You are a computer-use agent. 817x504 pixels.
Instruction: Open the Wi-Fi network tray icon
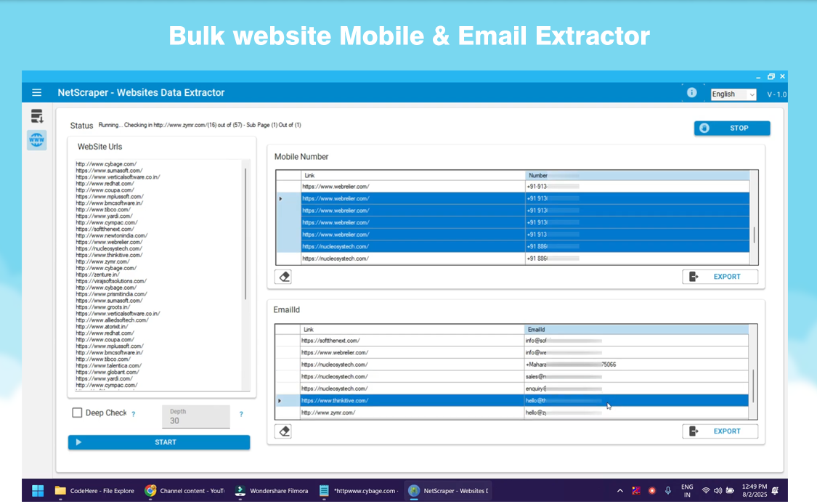pos(705,490)
